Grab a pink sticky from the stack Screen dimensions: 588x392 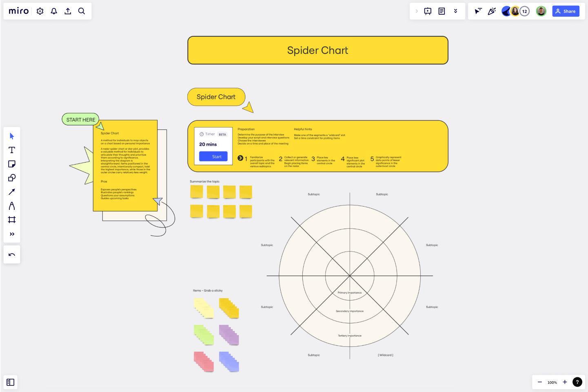203,362
